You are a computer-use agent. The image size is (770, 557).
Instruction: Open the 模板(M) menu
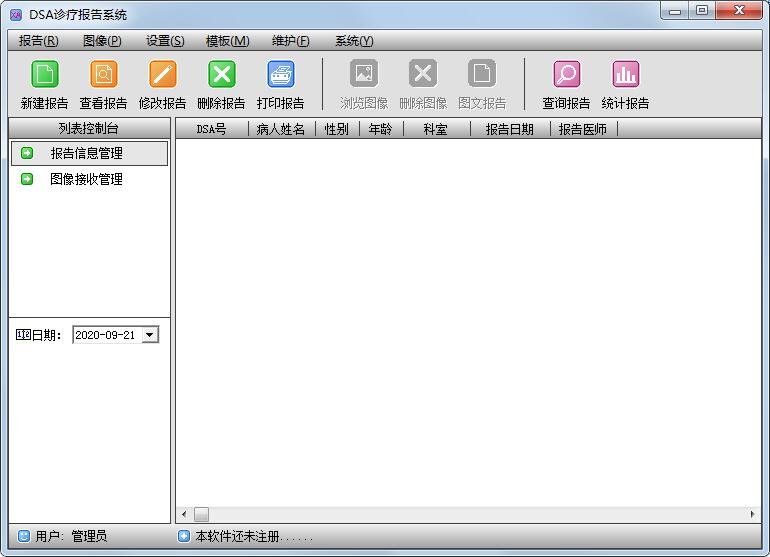pyautogui.click(x=227, y=41)
